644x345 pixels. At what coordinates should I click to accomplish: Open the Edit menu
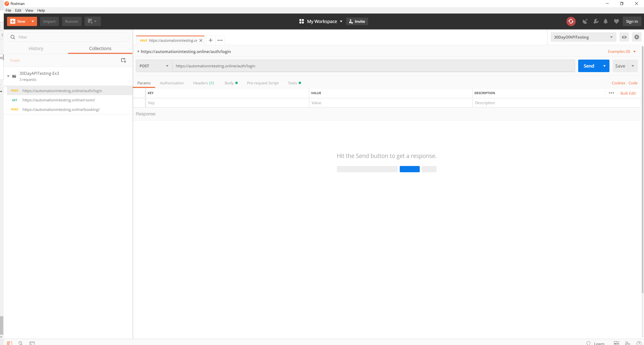point(18,10)
